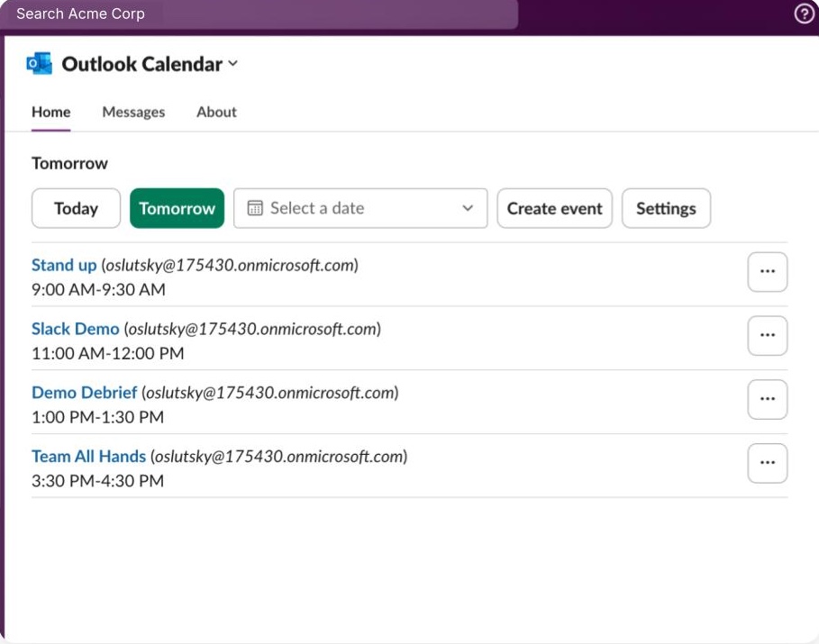Focus the Search Acme Corp field
The width and height of the screenshot is (819, 644).
click(261, 14)
